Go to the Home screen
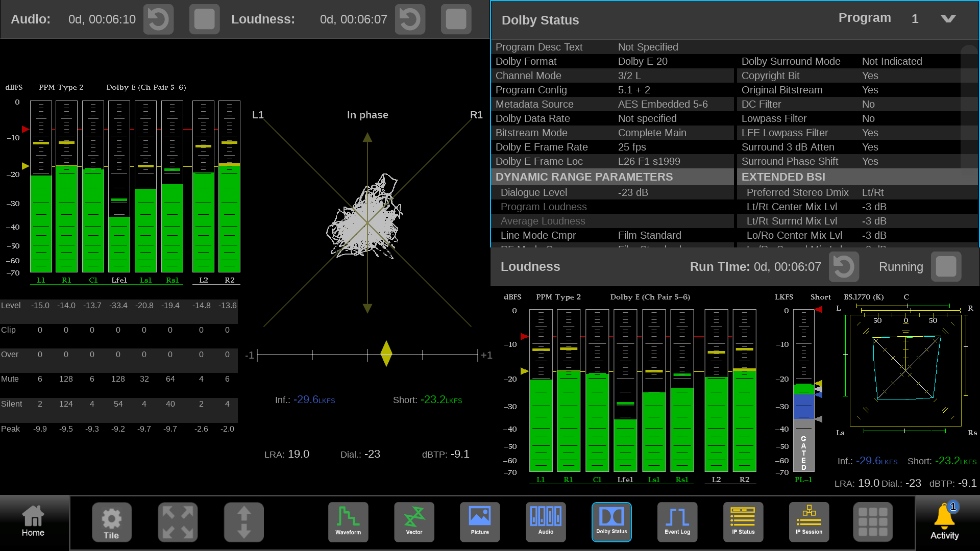 point(33,522)
